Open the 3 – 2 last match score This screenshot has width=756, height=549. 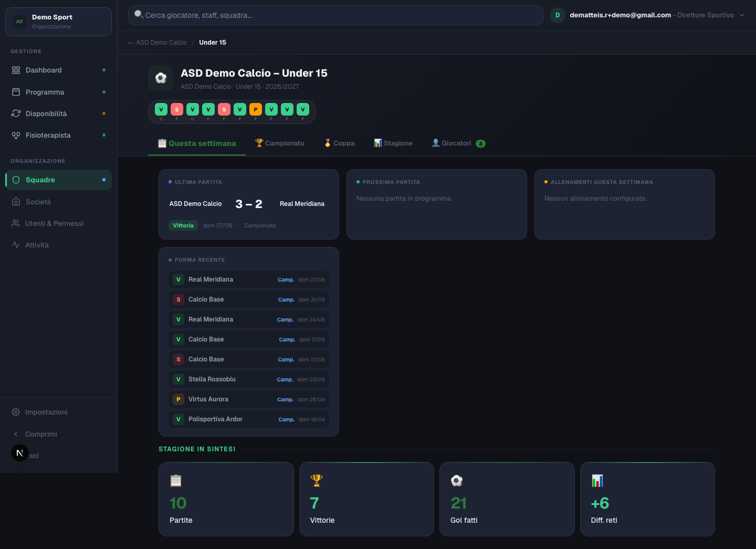point(249,204)
